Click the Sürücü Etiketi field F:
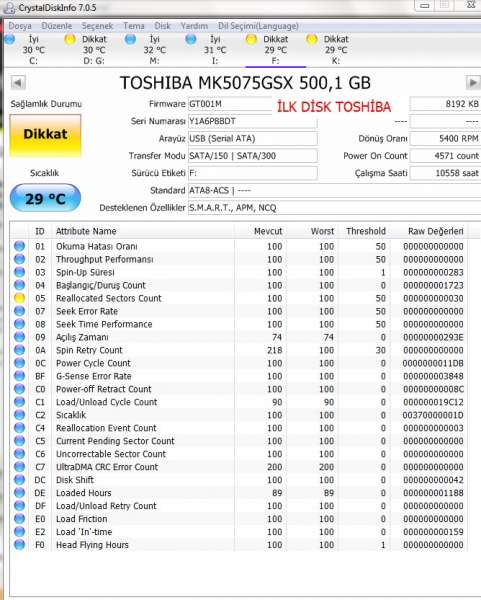 tap(253, 173)
